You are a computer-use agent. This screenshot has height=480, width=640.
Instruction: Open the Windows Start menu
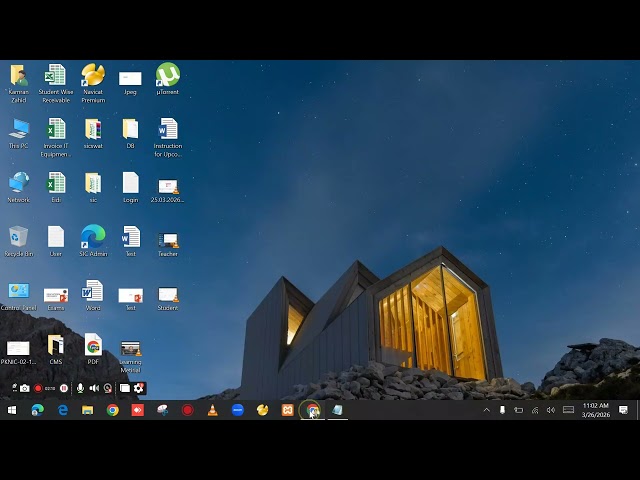[12, 410]
